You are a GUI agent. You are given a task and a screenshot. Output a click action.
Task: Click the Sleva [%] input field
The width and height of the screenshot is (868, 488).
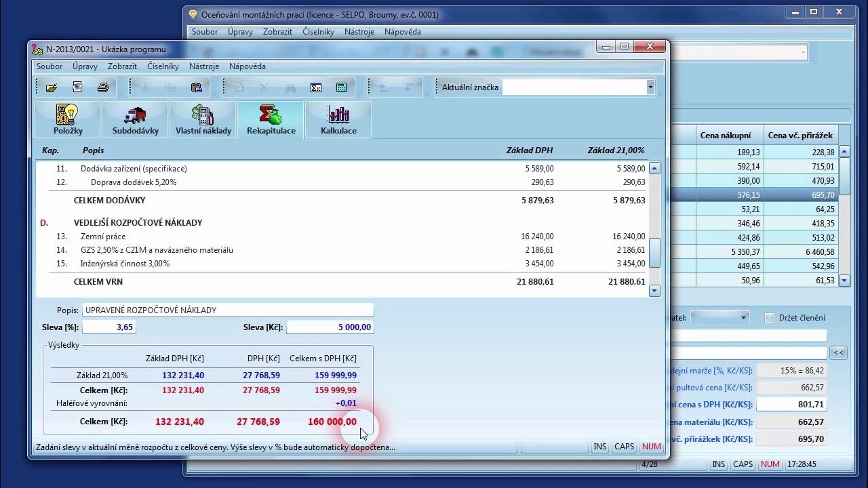[x=109, y=327]
